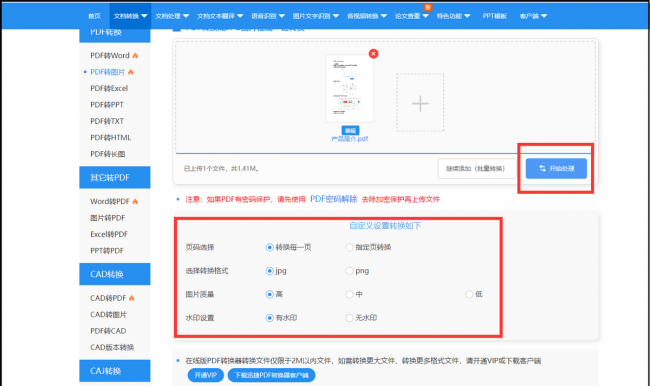Expand the 语音识别 nav menu
The height and width of the screenshot is (386, 650).
click(268, 16)
